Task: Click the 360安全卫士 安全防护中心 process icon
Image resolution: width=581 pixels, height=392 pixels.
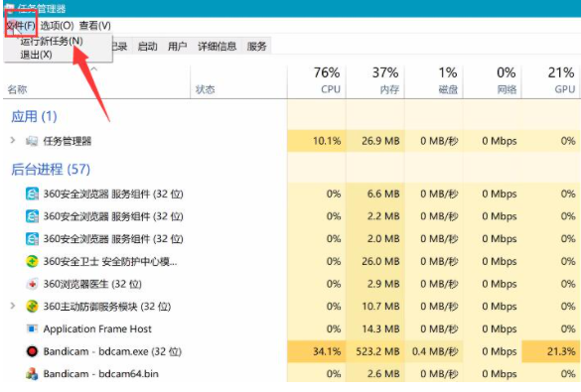Action: point(32,261)
